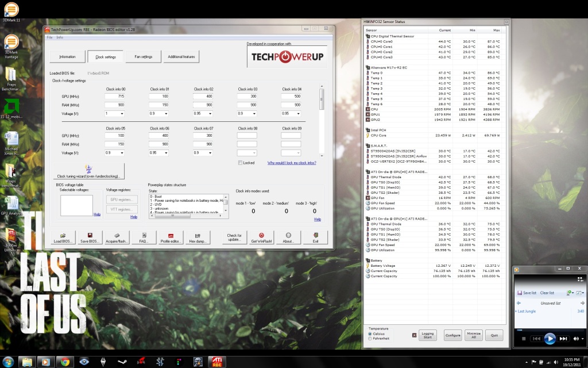588x368 pixels.
Task: Click Quit in HWiNFO32
Action: pos(494,335)
